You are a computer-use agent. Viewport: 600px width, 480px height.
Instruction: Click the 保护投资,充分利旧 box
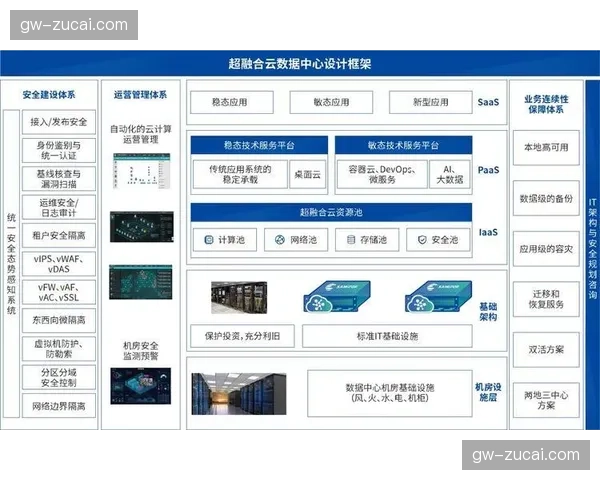point(243,336)
